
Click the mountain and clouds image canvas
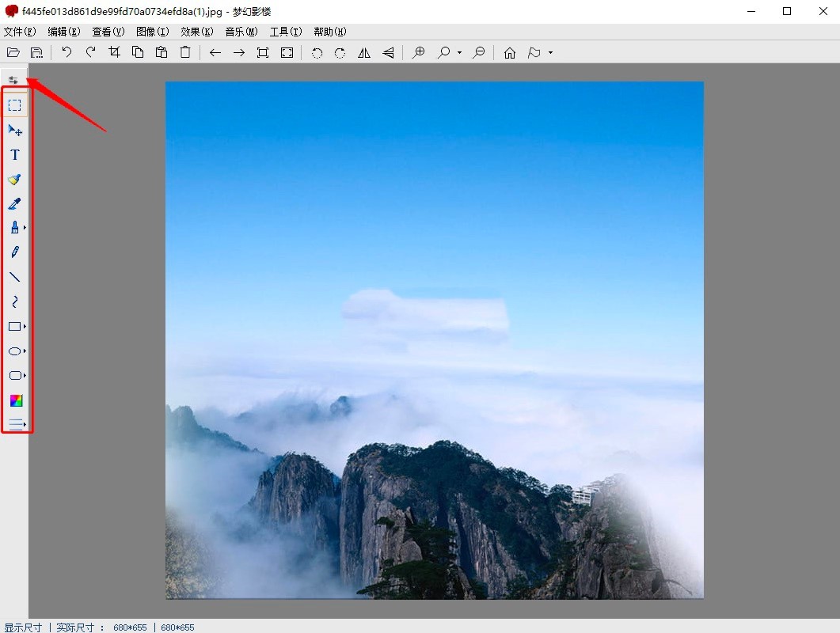pyautogui.click(x=435, y=340)
